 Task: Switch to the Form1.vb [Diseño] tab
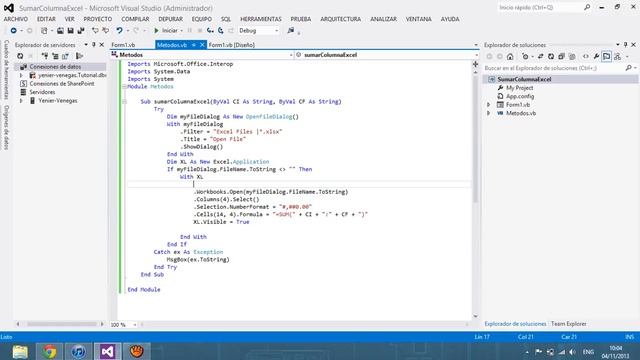pos(232,45)
